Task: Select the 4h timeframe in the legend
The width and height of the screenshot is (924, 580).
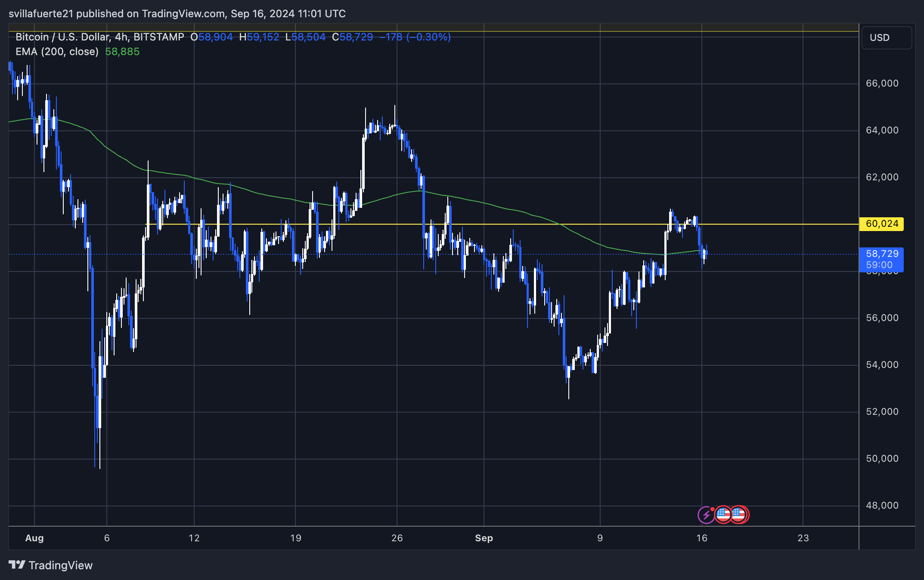Action: [x=119, y=37]
